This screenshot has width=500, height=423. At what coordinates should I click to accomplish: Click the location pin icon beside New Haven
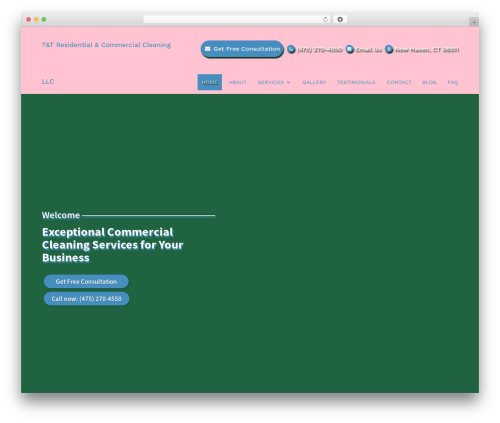389,49
